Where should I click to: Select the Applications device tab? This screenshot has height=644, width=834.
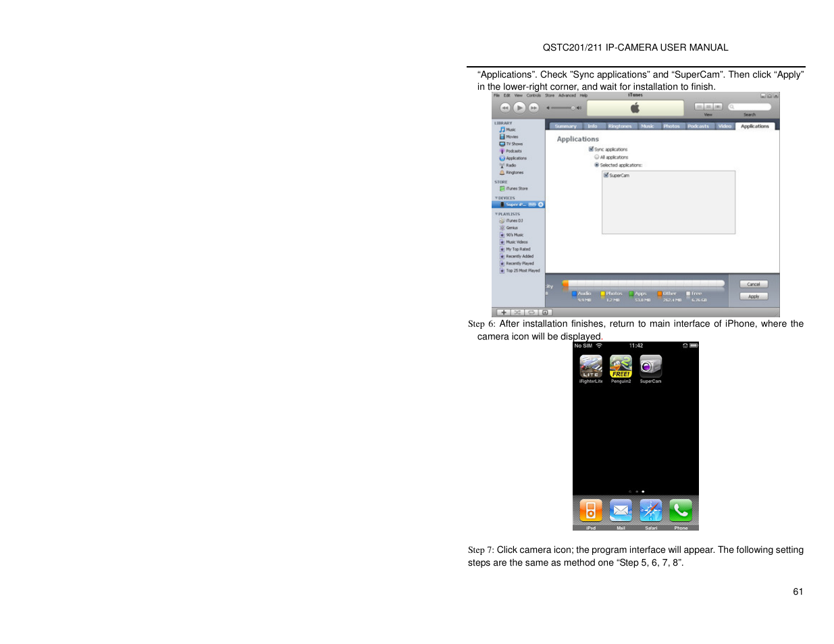755,126
